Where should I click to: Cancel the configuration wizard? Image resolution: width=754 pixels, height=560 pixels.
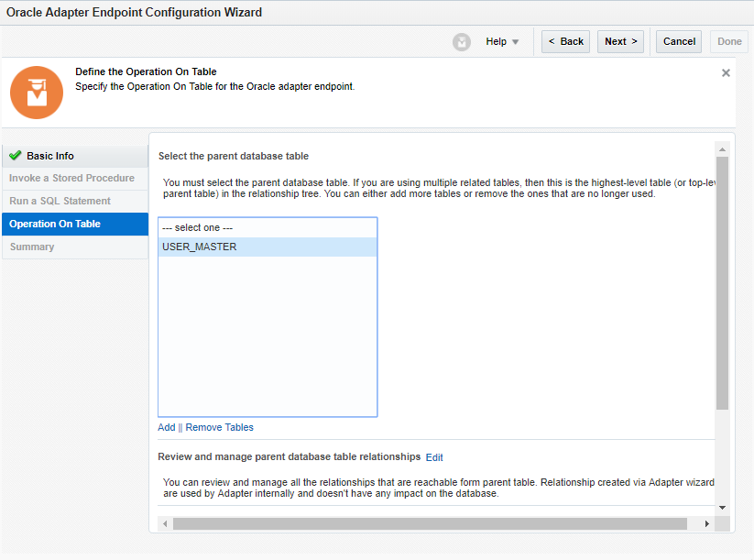tap(679, 42)
